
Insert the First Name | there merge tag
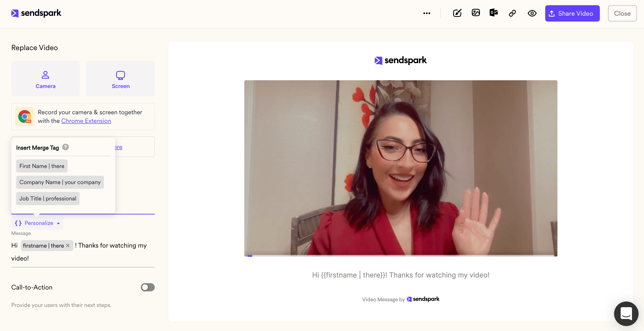(42, 166)
